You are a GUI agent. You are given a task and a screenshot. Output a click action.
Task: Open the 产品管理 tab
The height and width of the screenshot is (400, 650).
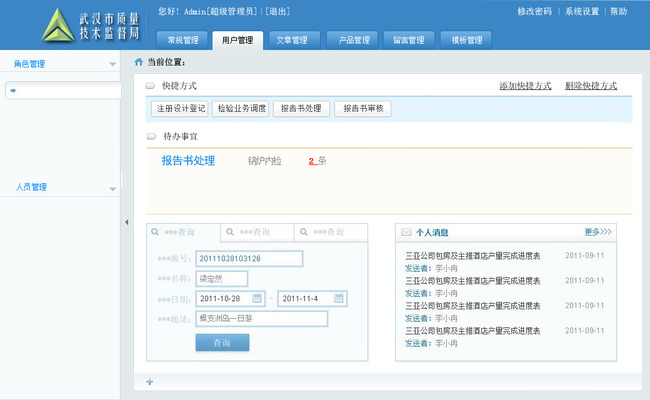pos(354,40)
